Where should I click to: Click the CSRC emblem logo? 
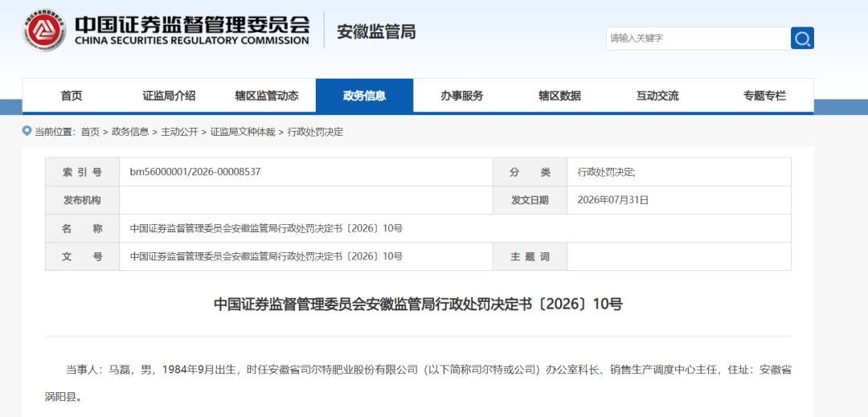click(x=44, y=29)
